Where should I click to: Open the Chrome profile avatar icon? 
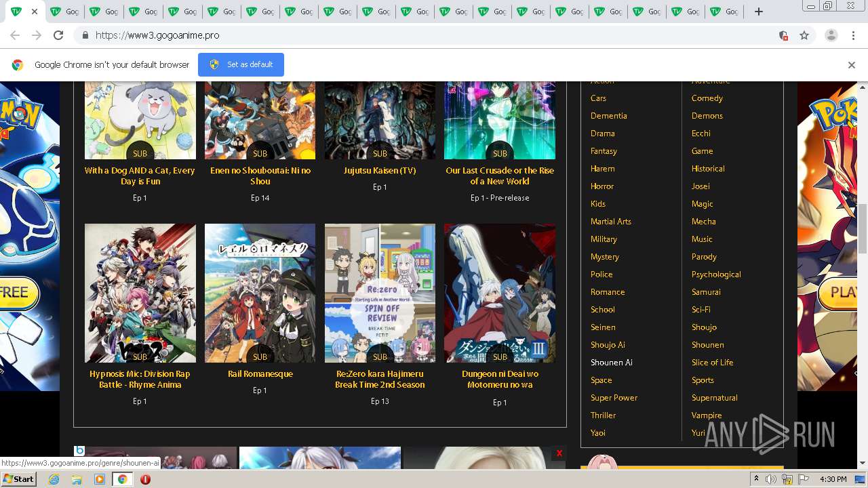(831, 35)
